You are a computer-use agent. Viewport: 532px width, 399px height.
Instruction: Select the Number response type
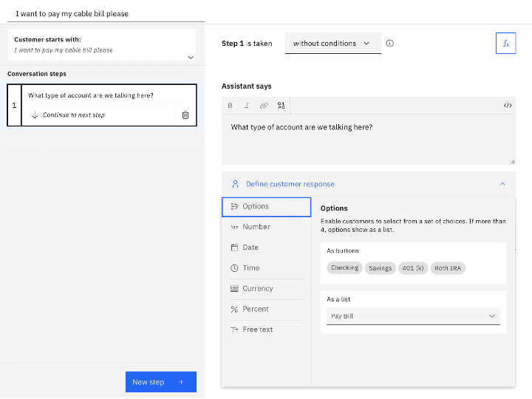(266, 227)
